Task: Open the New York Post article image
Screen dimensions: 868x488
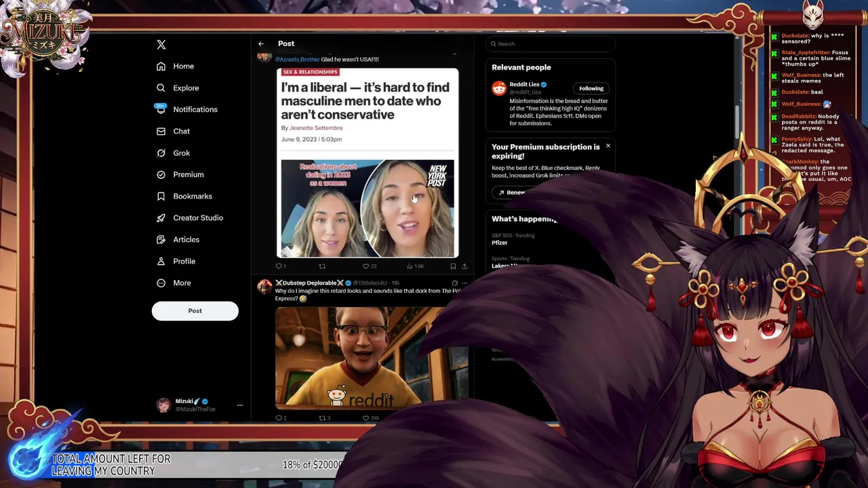Action: (x=368, y=209)
